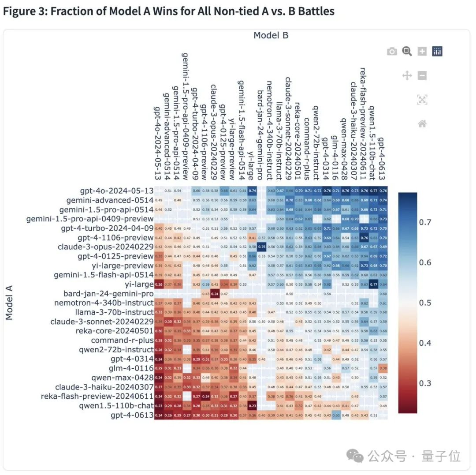Open the Plotly logo link icon
This screenshot has width=476, height=475.
[x=437, y=51]
